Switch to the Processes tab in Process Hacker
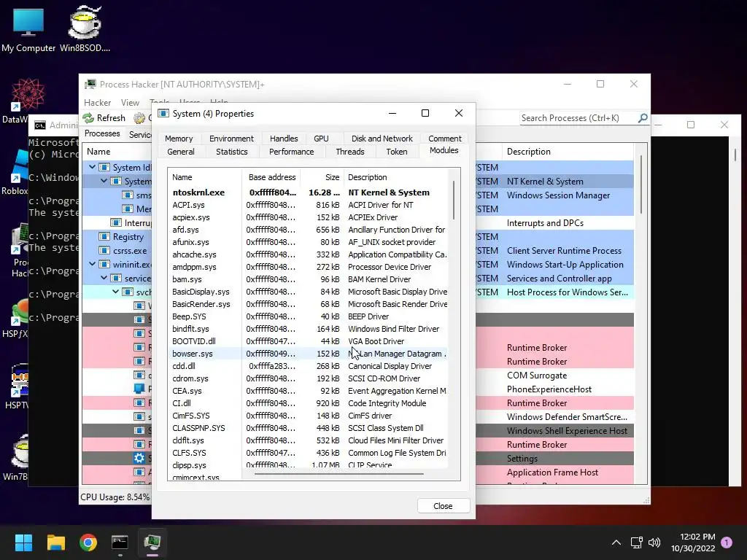 tap(102, 134)
